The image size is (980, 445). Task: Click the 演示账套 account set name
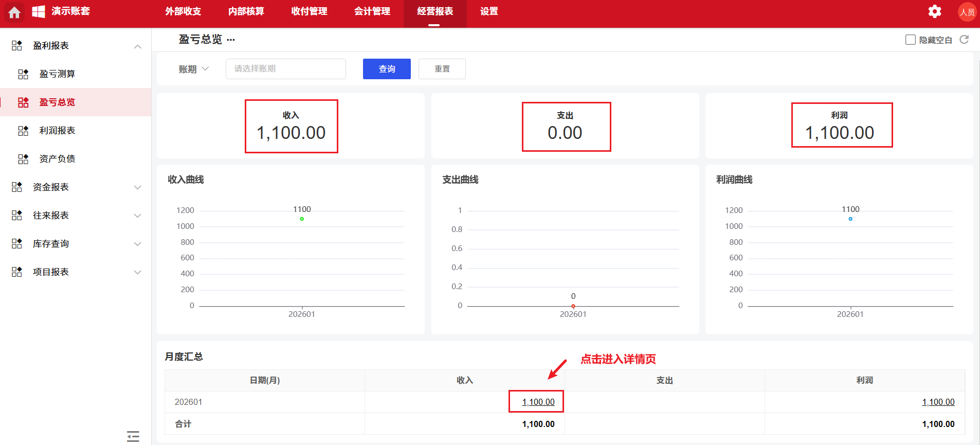71,11
